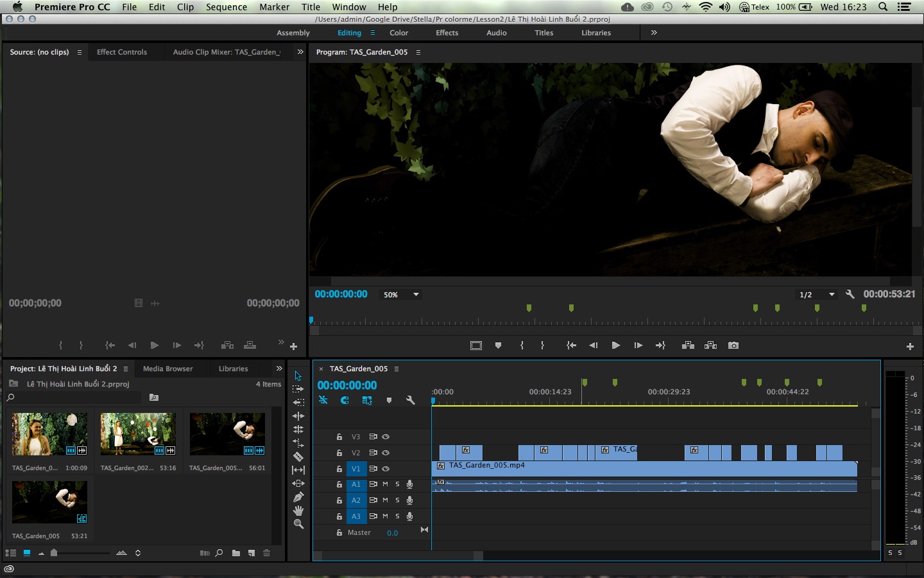Expand Project panel tab overflow

pos(279,369)
